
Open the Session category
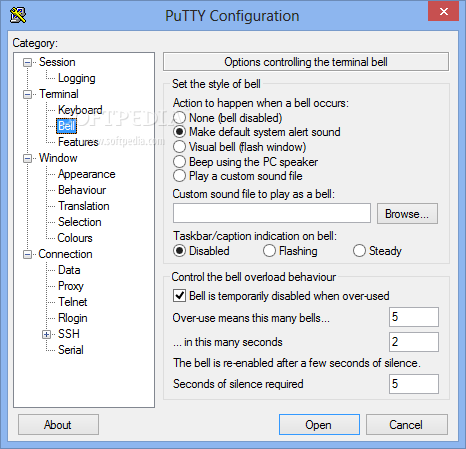click(x=57, y=62)
